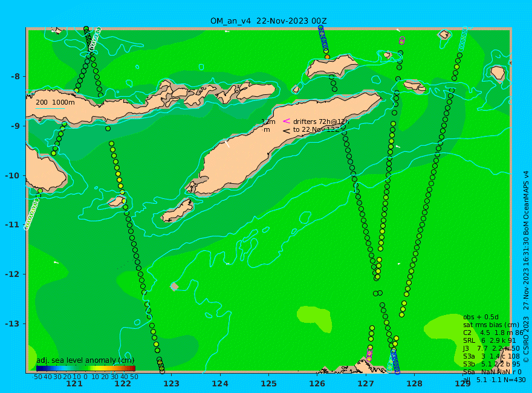Click the latitude label "-10"
This screenshot has width=532, height=393.
13,175
